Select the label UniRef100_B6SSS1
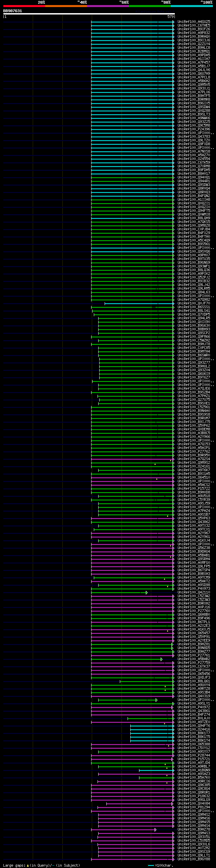The width and height of the screenshot is (216, 868). pos(194,307)
